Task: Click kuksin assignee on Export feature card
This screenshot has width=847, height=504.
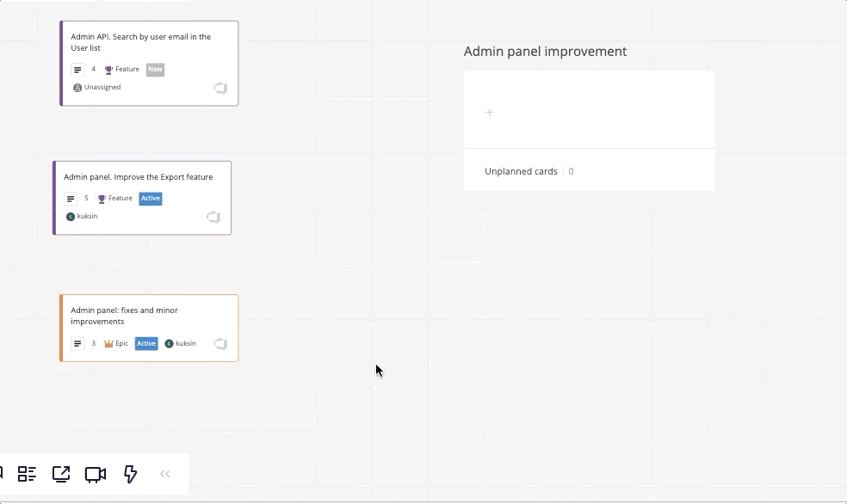Action: [x=83, y=217]
